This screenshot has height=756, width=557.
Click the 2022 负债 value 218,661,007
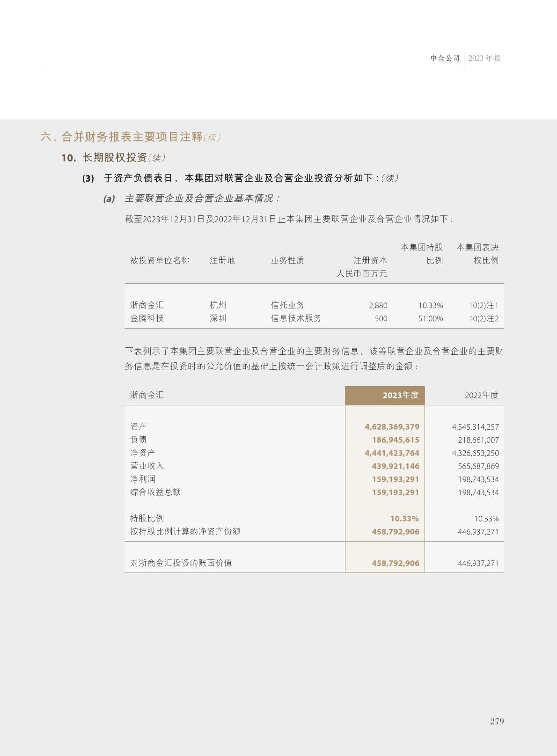click(478, 440)
